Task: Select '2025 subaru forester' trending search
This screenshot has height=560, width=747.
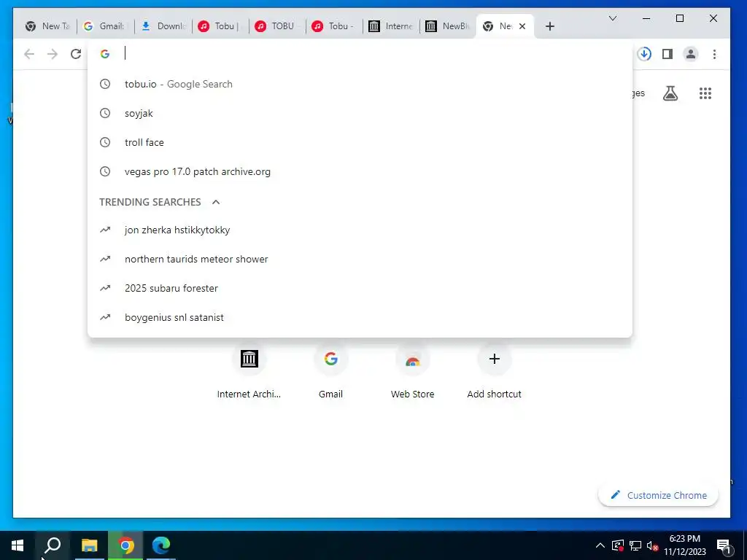Action: 360,288
